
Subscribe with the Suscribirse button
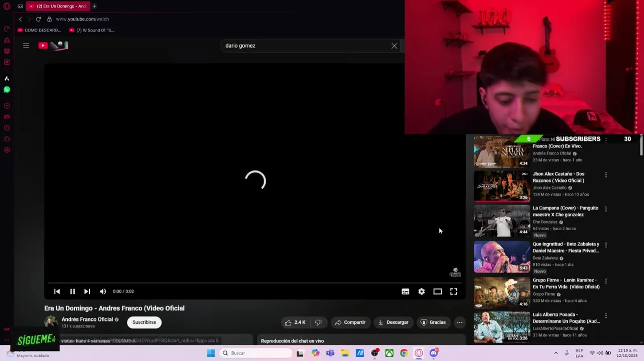144,322
